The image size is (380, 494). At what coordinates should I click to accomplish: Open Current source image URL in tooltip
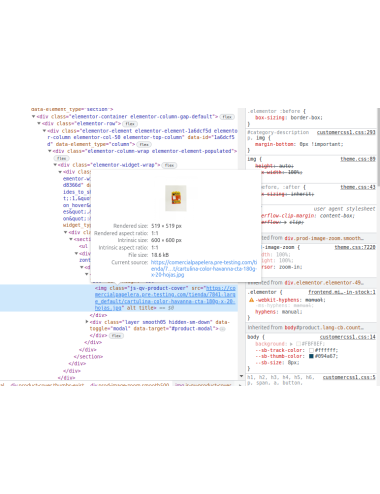tap(204, 268)
